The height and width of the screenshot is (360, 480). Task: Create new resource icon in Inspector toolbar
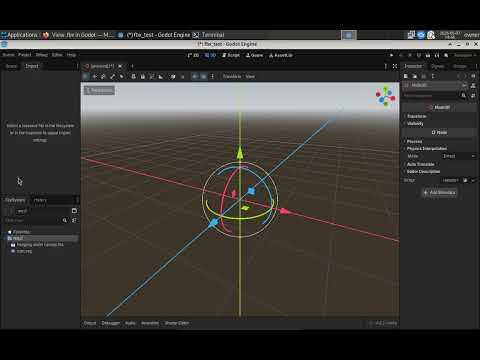(x=406, y=76)
